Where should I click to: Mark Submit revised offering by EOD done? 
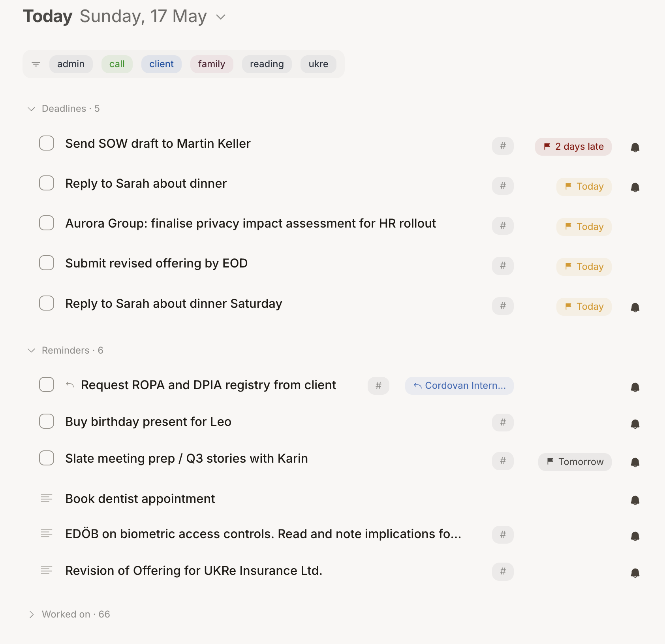point(47,263)
